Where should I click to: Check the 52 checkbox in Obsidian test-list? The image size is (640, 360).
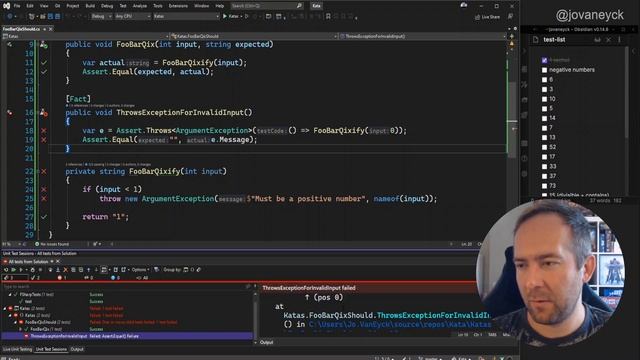point(544,147)
